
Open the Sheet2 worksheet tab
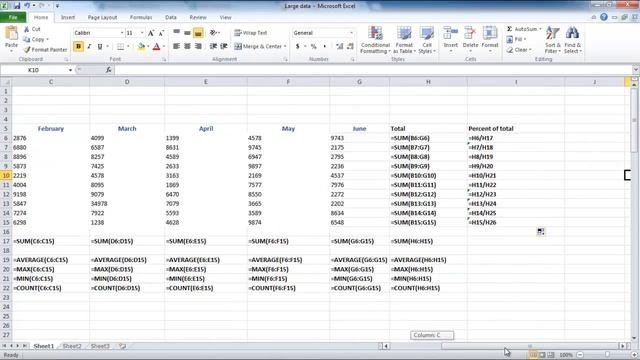[x=72, y=346]
